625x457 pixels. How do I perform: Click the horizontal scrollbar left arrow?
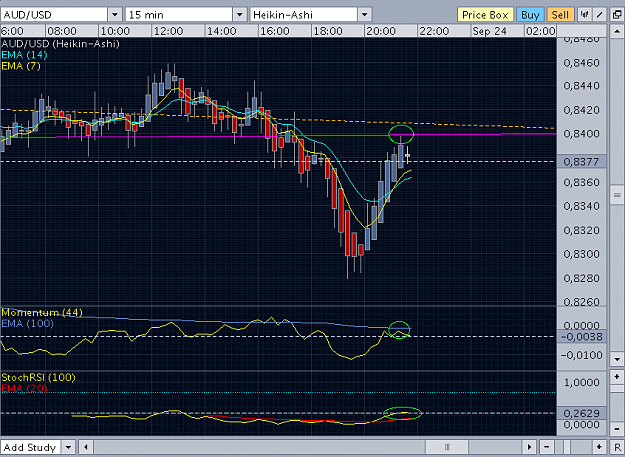click(x=86, y=447)
